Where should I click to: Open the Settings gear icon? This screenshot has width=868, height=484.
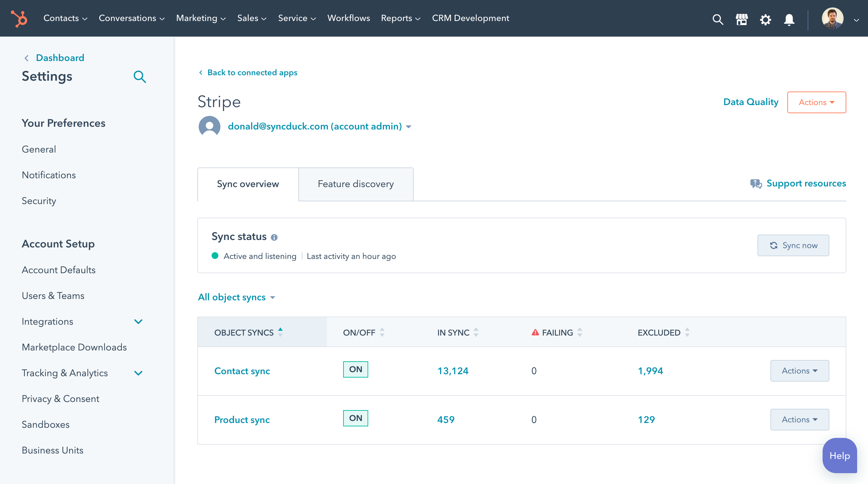click(765, 19)
